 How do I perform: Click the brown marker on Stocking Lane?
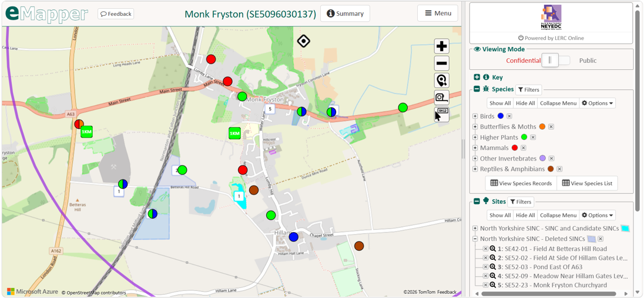pos(359,246)
